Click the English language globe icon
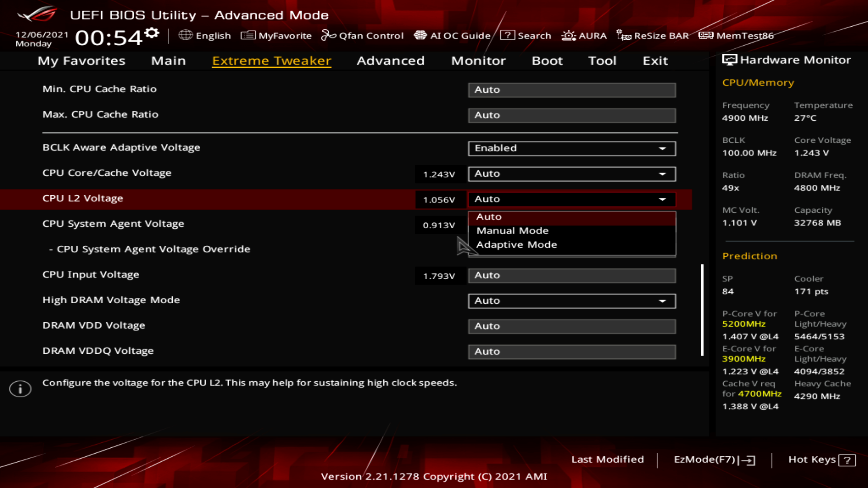Viewport: 868px width, 488px height. point(185,35)
